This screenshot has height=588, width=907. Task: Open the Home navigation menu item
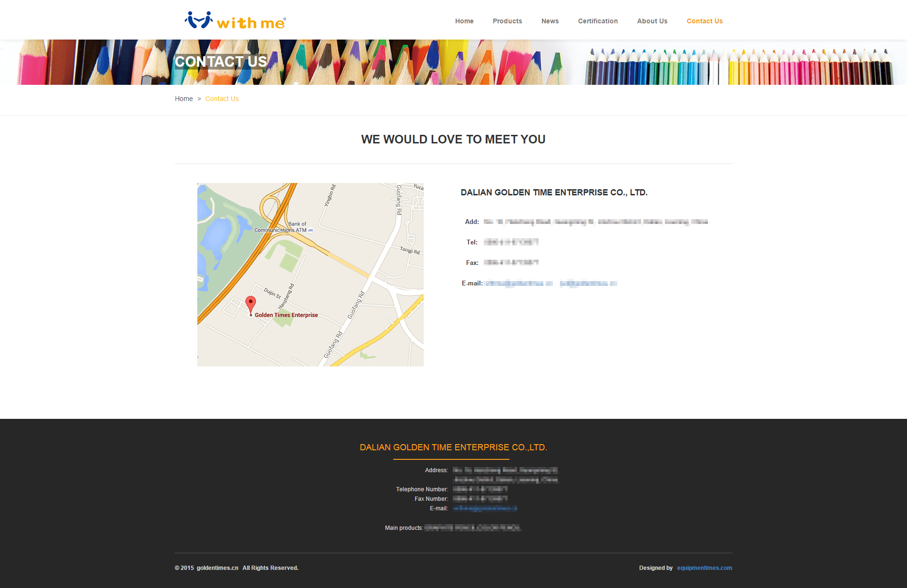point(464,21)
